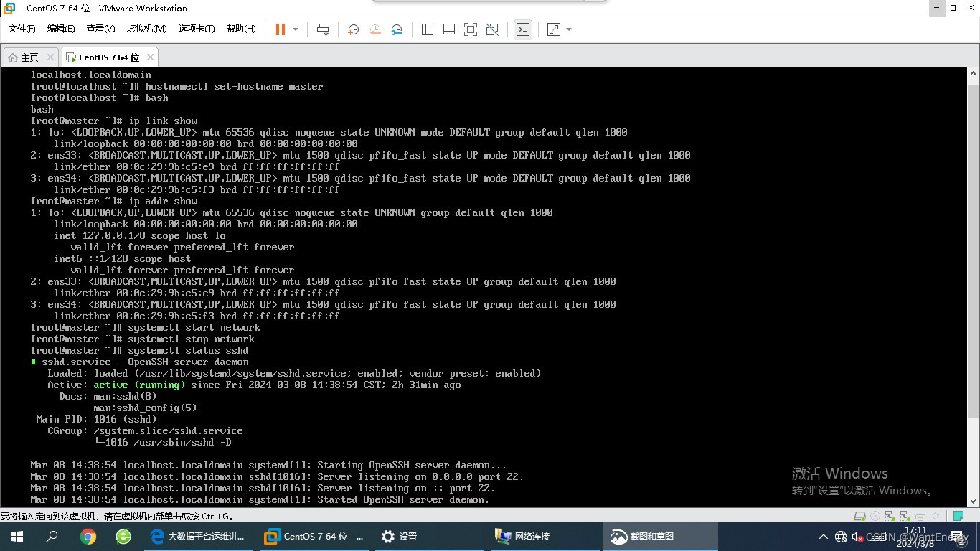Open the 虚拟机(M) menu
The width and height of the screenshot is (980, 551).
coord(146,29)
